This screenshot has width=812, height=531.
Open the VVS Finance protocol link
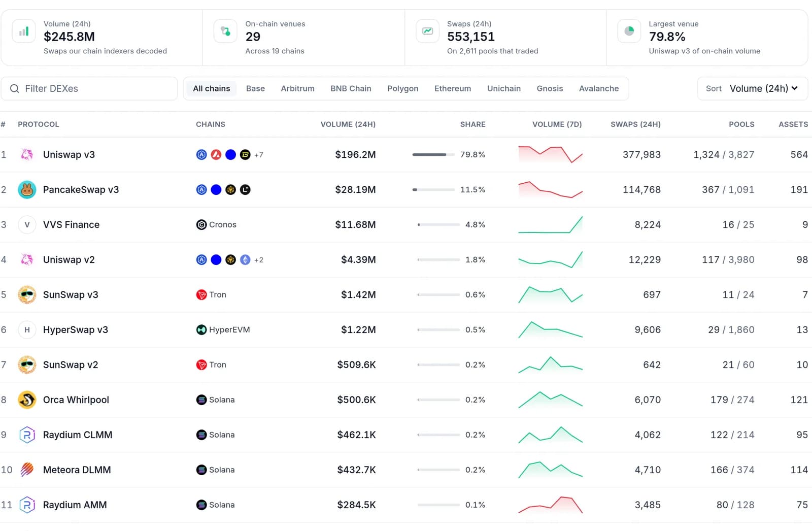[x=71, y=225]
